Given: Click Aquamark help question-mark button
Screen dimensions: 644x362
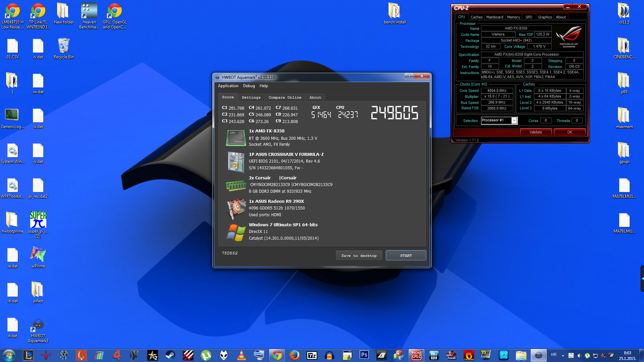Looking at the screenshot, I should click(x=409, y=76).
